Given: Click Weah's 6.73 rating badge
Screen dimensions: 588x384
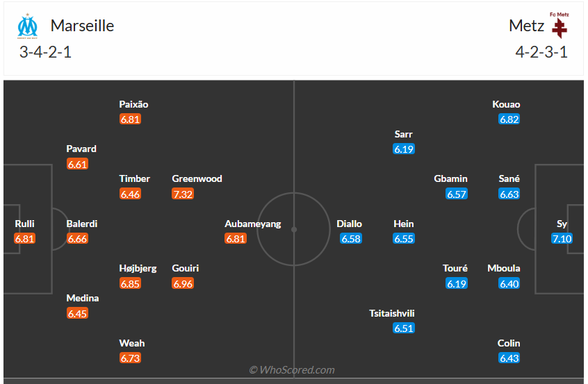Looking at the screenshot, I should [130, 358].
